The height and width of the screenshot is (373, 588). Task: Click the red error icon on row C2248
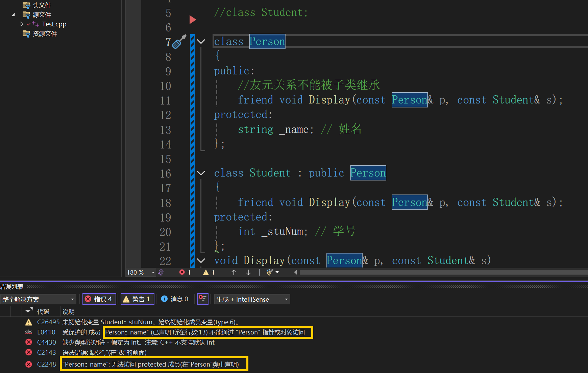29,364
